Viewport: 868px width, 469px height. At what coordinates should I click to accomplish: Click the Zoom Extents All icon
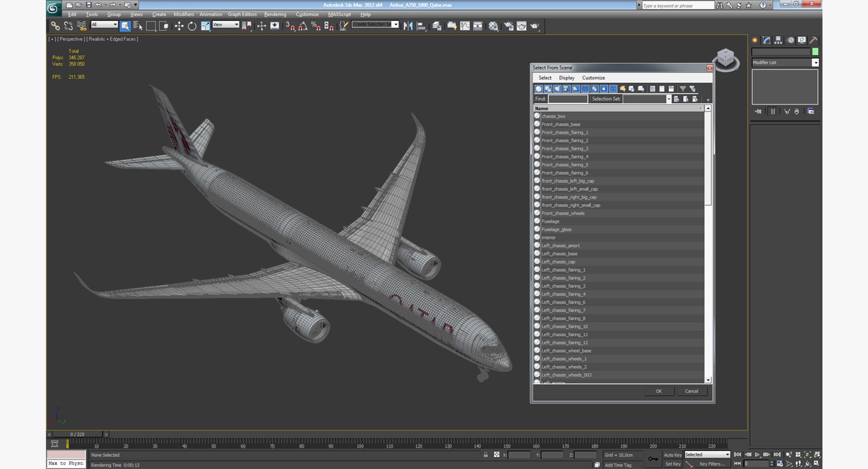click(817, 455)
